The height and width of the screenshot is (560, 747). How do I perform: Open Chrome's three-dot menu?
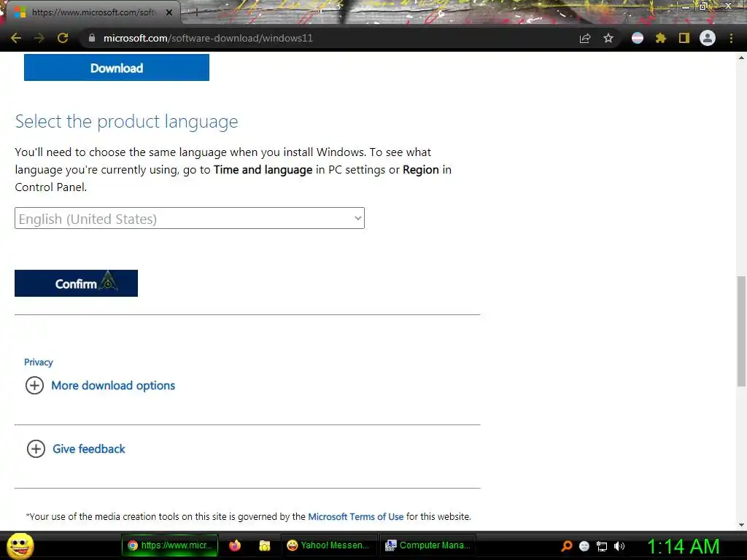(x=731, y=38)
